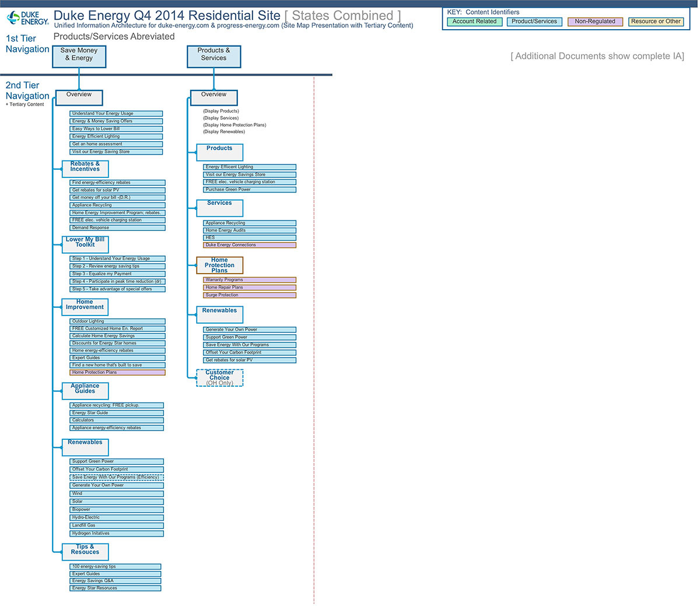The width and height of the screenshot is (700, 606).
Task: Open the Save Money & Energy navigation box
Action: [79, 57]
